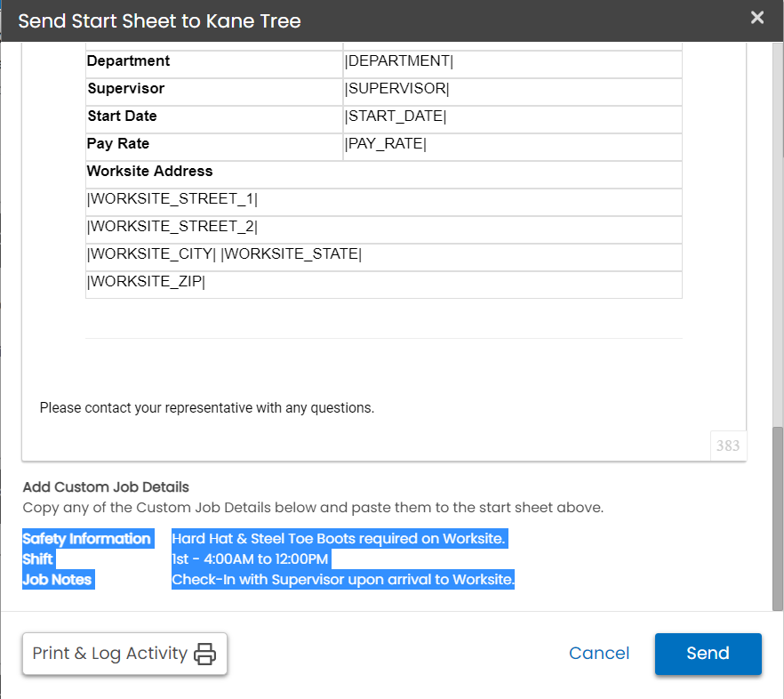Click the dialog's vertical scrollbar thumb
Viewport: 784px width, 699px height.
tap(778, 516)
